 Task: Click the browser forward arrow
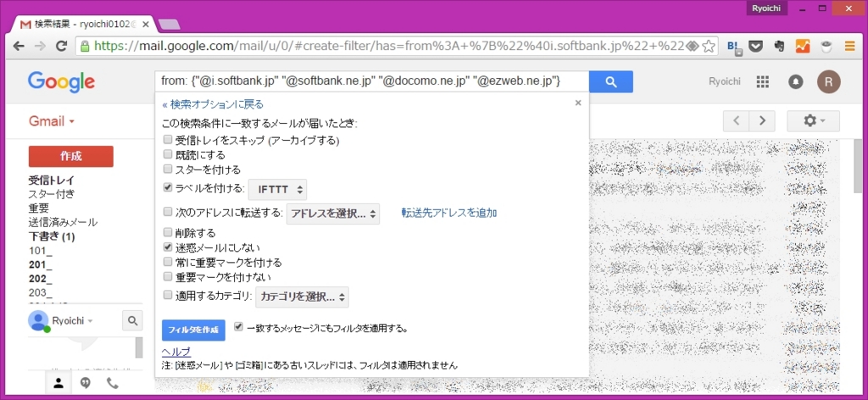[40, 46]
